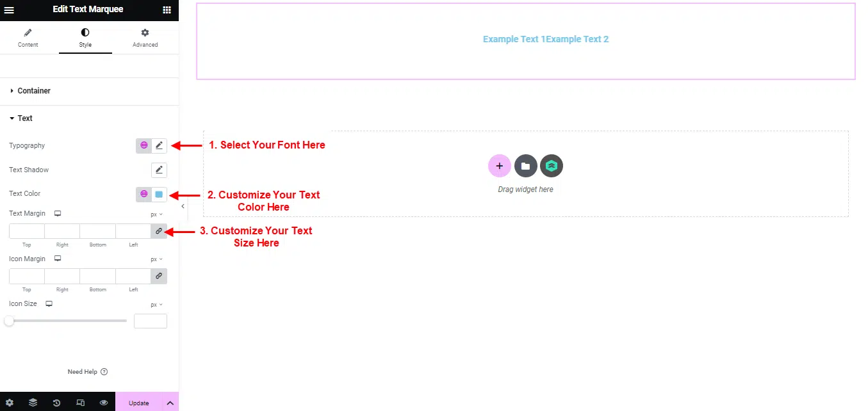
Task: Click the Drag widget here text
Action: click(x=526, y=189)
